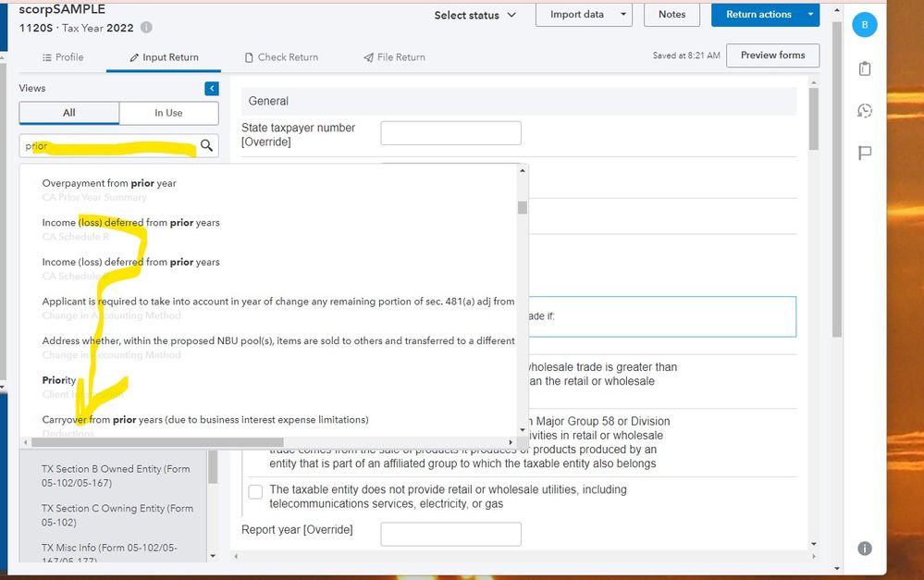Viewport: 924px width, 580px height.
Task: Click the Preview forms button
Action: (x=772, y=56)
